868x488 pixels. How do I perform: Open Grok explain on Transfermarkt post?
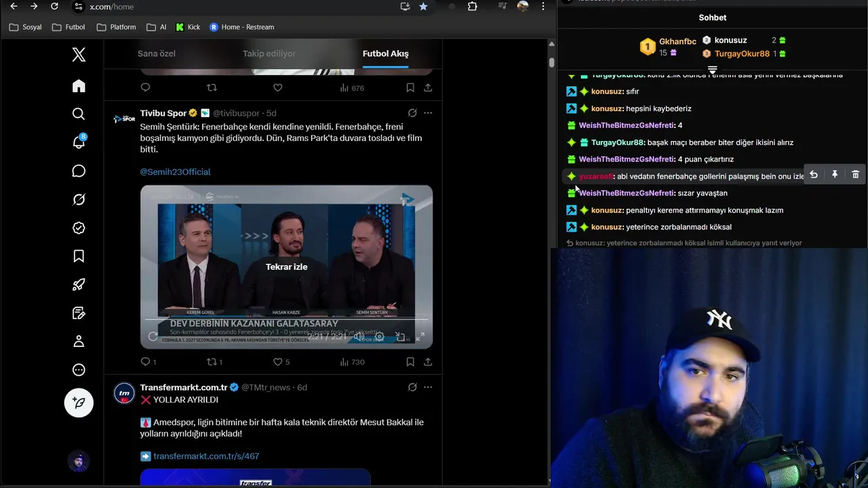click(x=412, y=388)
